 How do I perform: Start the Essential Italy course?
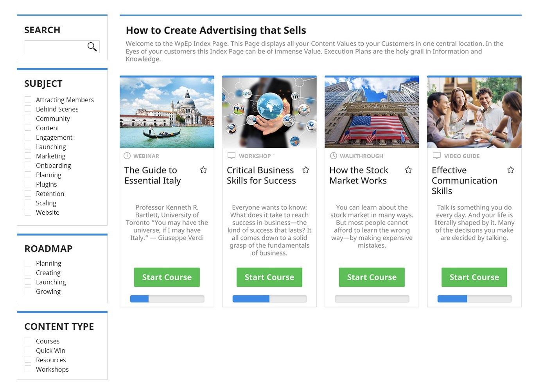pos(167,277)
